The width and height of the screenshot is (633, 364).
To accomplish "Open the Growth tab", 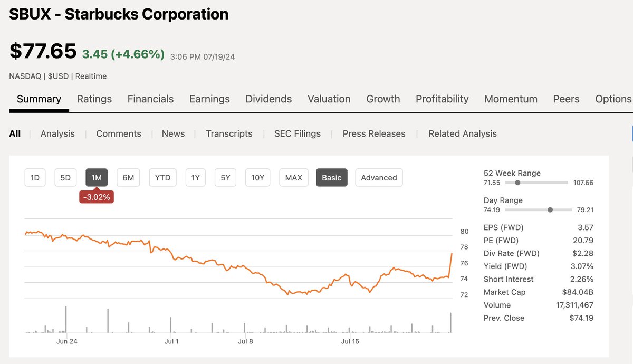I will pyautogui.click(x=383, y=99).
